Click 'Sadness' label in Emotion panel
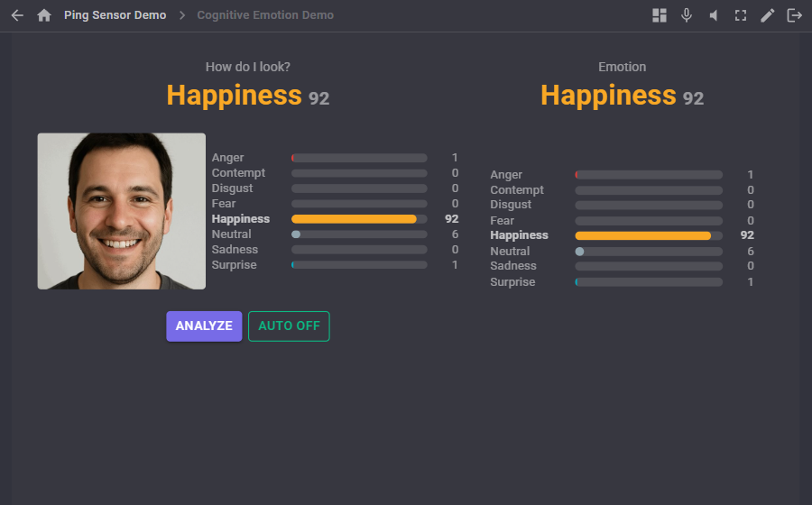Viewport: 812px width, 505px height. point(513,265)
